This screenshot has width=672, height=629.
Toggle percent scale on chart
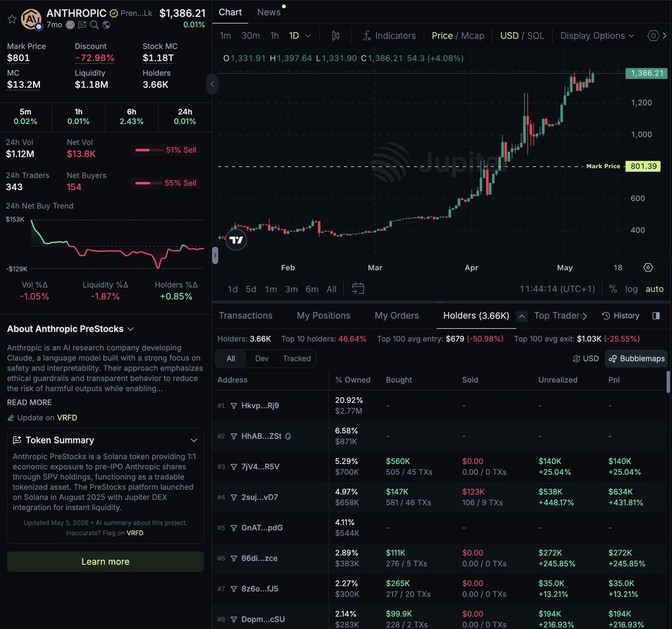tap(613, 289)
